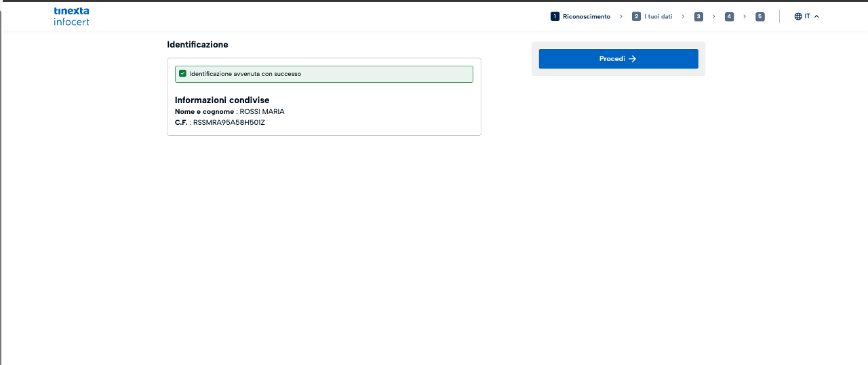Jump to step 5 in progress bar
Screen dimensions: 868x365
pyautogui.click(x=759, y=16)
